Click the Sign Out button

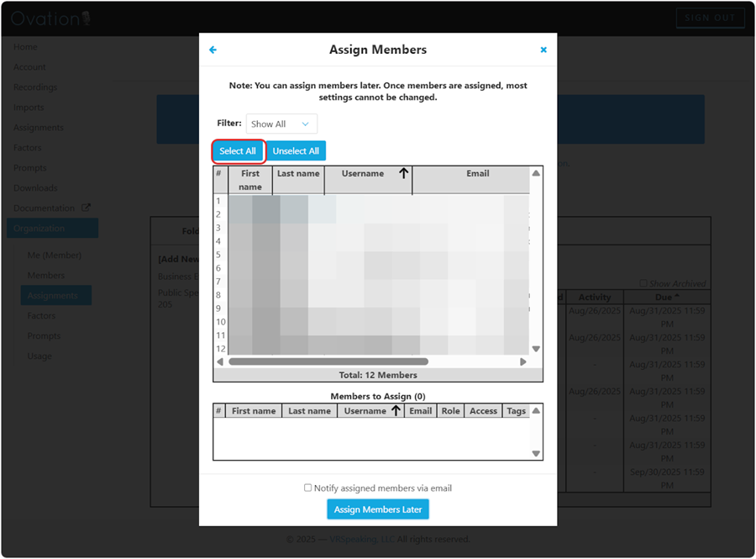[710, 18]
